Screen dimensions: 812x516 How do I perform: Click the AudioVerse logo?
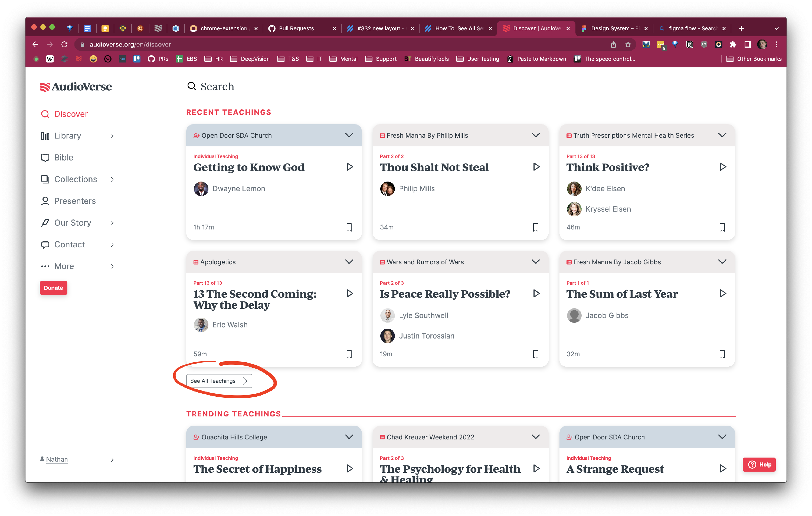tap(76, 87)
